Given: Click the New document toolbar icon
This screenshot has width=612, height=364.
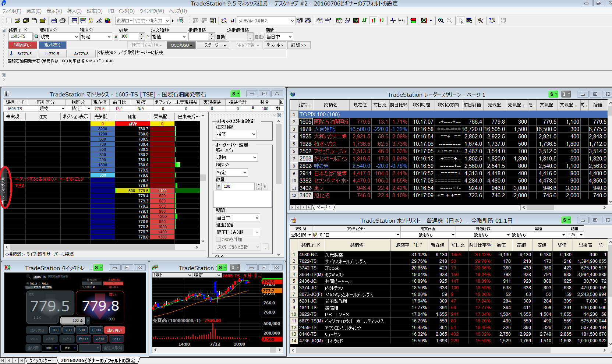Looking at the screenshot, I should click(x=9, y=21).
